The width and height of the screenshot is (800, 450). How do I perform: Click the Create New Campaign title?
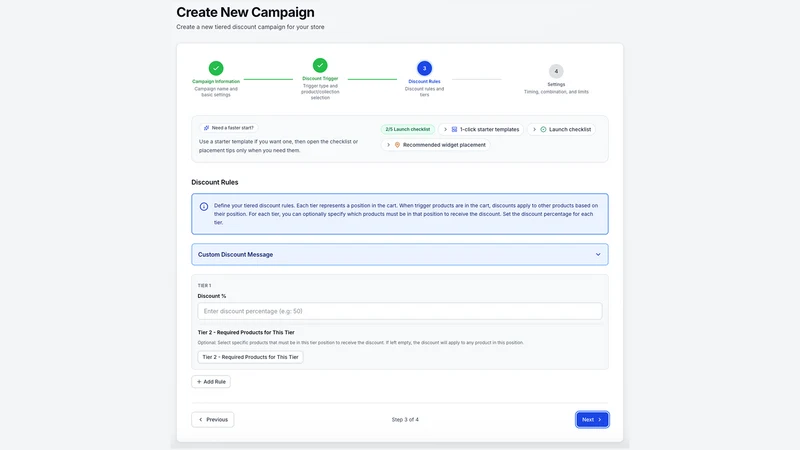245,12
